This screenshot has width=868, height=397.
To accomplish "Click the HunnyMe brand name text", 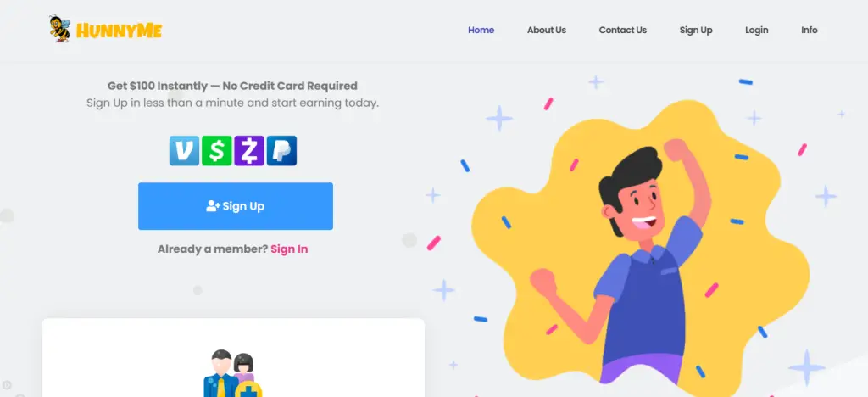I will 119,31.
